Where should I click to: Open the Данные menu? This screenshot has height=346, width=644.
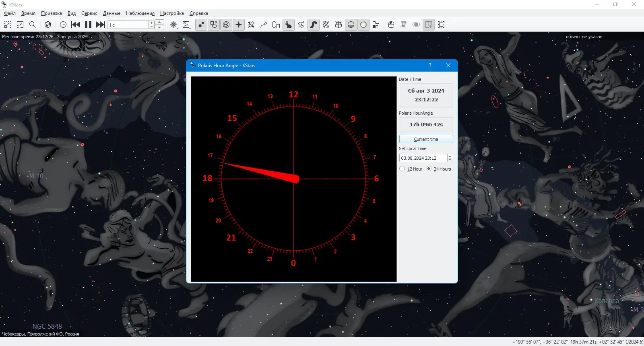click(x=111, y=13)
